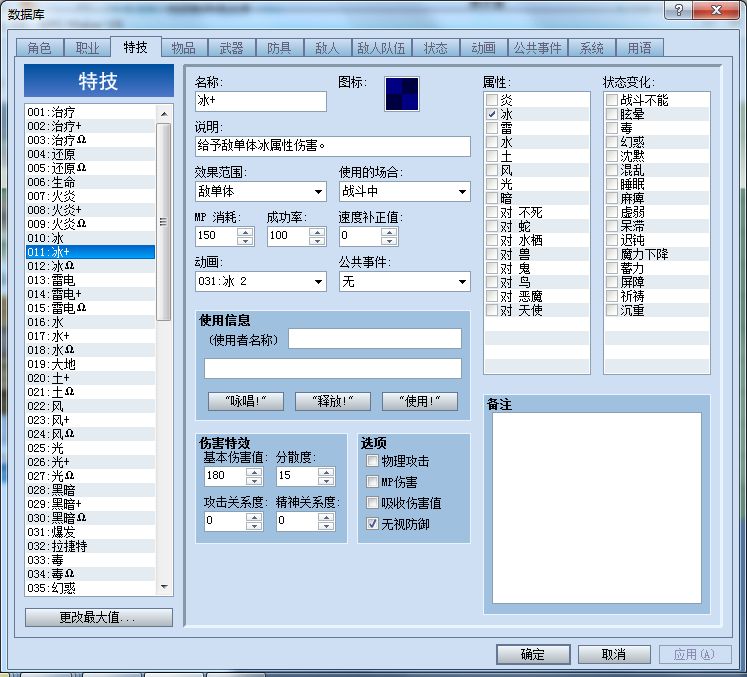Lower 基本伤害值 with down arrow
Image resolution: width=747 pixels, height=677 pixels.
click(x=254, y=481)
